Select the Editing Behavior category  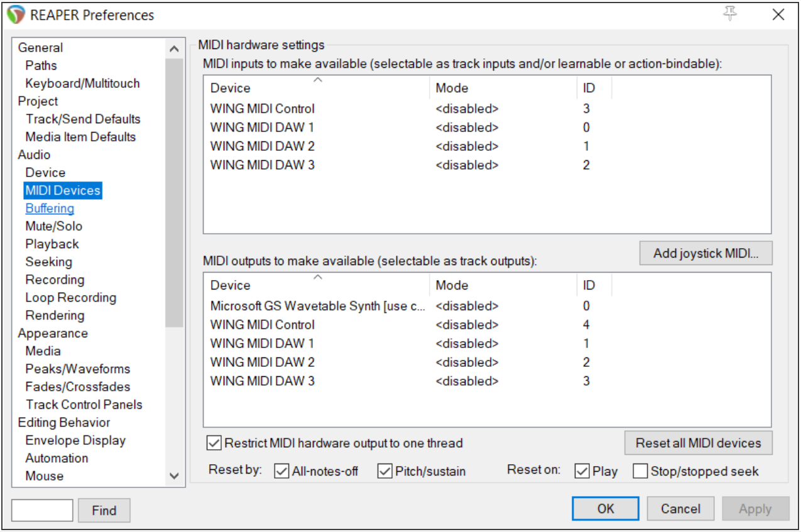point(63,423)
